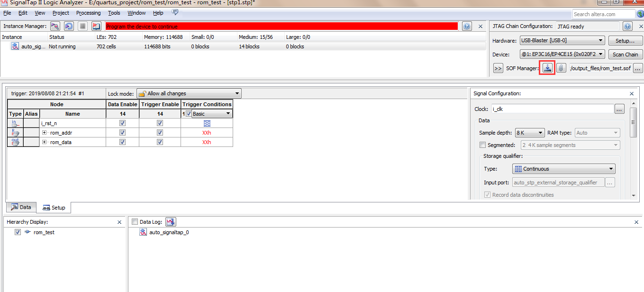Open the Project menu
Image resolution: width=644 pixels, height=292 pixels.
click(61, 13)
